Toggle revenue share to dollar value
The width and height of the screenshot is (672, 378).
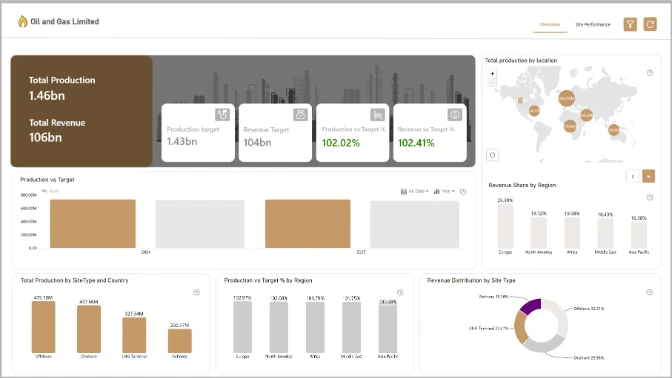633,176
